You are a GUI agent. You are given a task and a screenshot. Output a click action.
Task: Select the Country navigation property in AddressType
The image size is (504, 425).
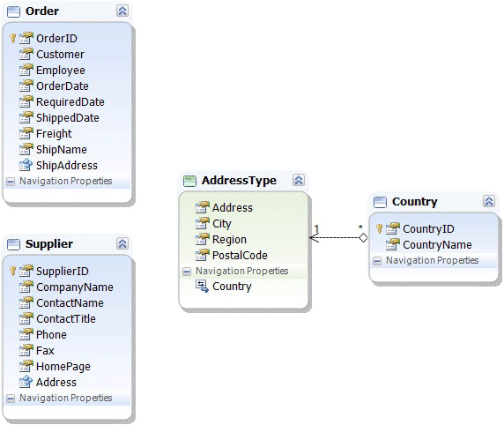tap(232, 287)
